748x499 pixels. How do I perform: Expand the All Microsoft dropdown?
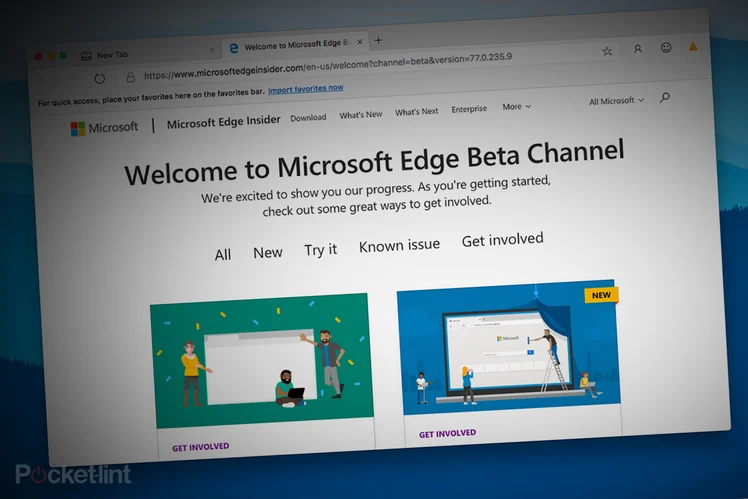616,101
